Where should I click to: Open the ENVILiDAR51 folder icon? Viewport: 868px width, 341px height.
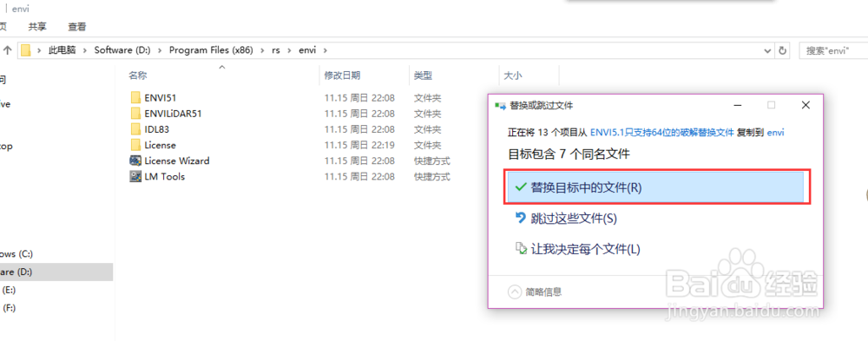tap(135, 114)
